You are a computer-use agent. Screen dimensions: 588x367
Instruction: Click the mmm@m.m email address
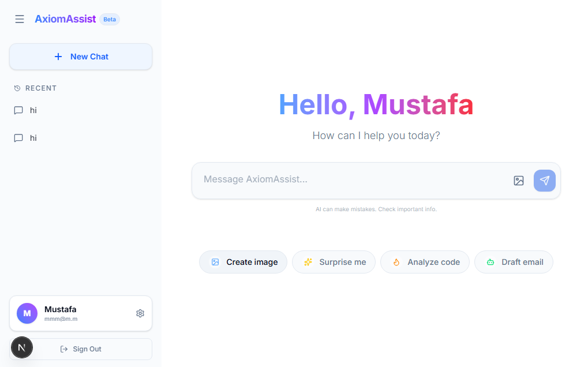(x=61, y=319)
